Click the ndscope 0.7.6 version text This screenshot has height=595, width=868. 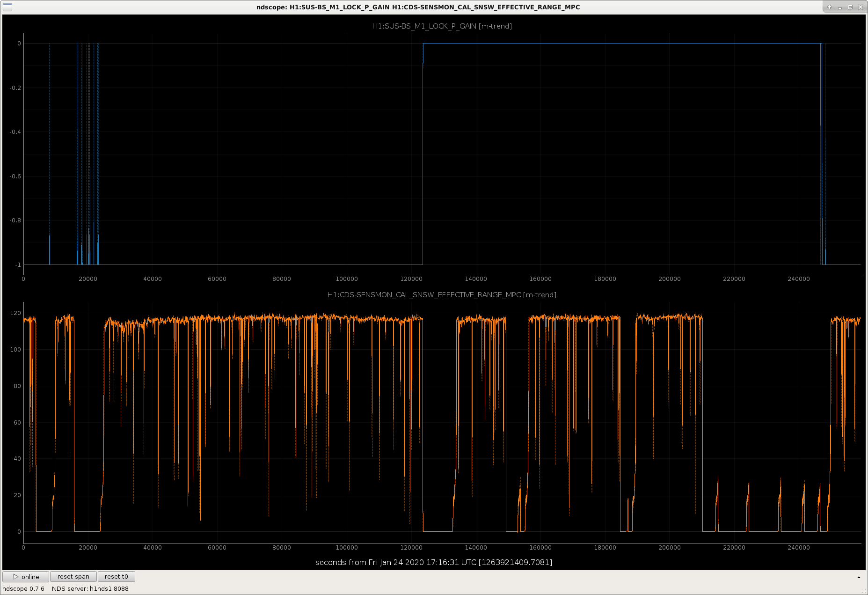(x=23, y=589)
